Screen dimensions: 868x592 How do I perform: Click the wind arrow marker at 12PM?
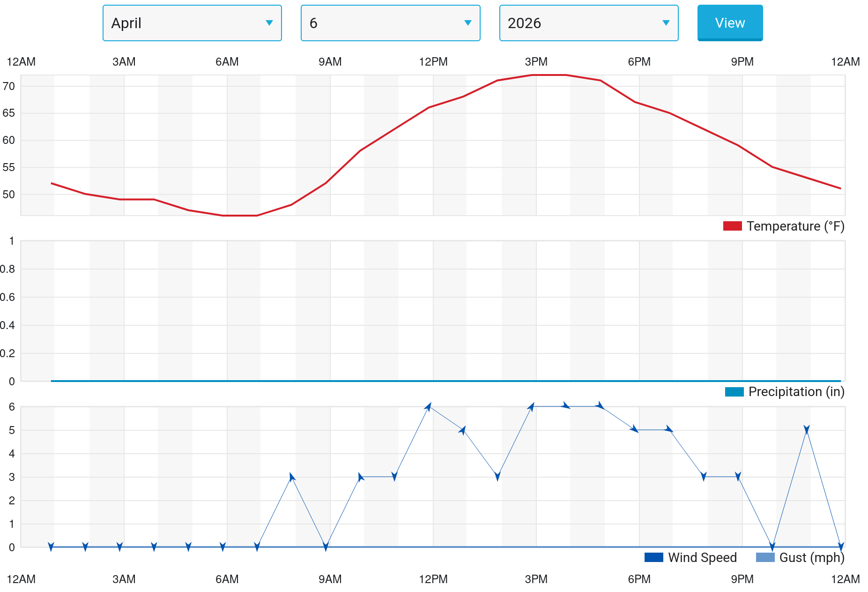pyautogui.click(x=428, y=407)
